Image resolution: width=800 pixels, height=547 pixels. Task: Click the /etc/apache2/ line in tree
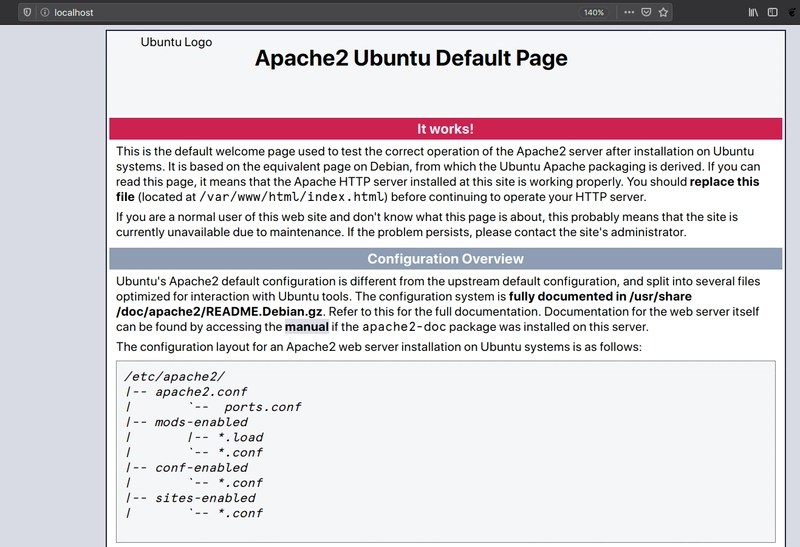tap(174, 377)
